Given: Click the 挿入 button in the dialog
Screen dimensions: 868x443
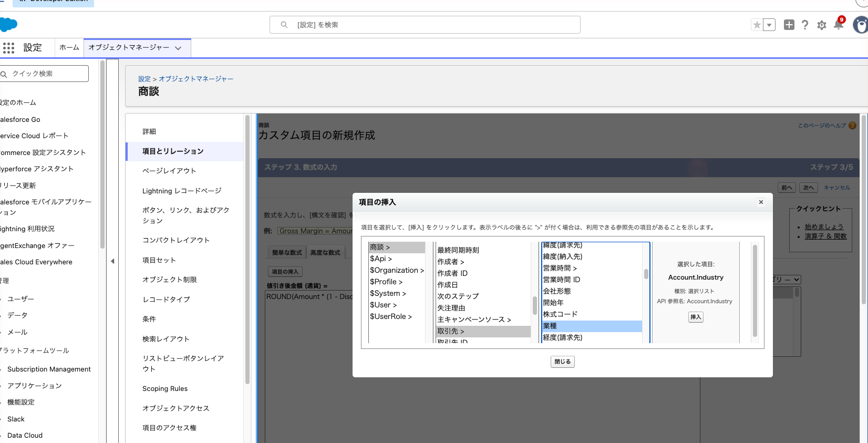Looking at the screenshot, I should pos(696,317).
